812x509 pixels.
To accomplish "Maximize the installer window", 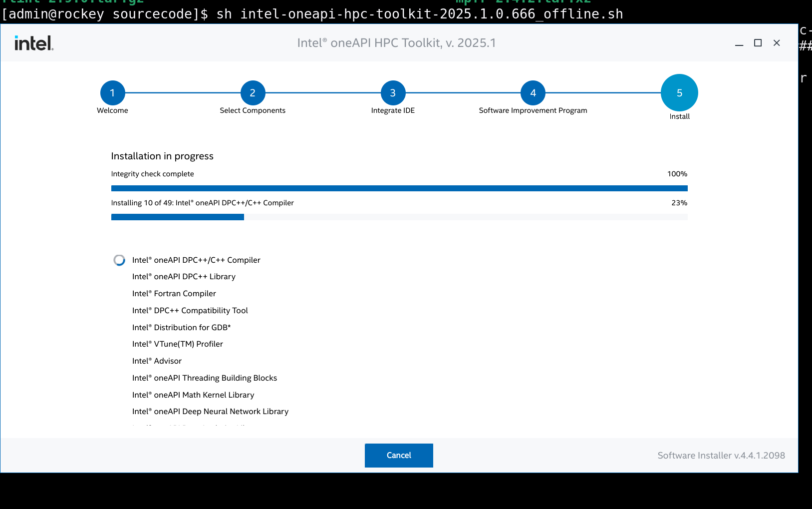I will pyautogui.click(x=758, y=43).
